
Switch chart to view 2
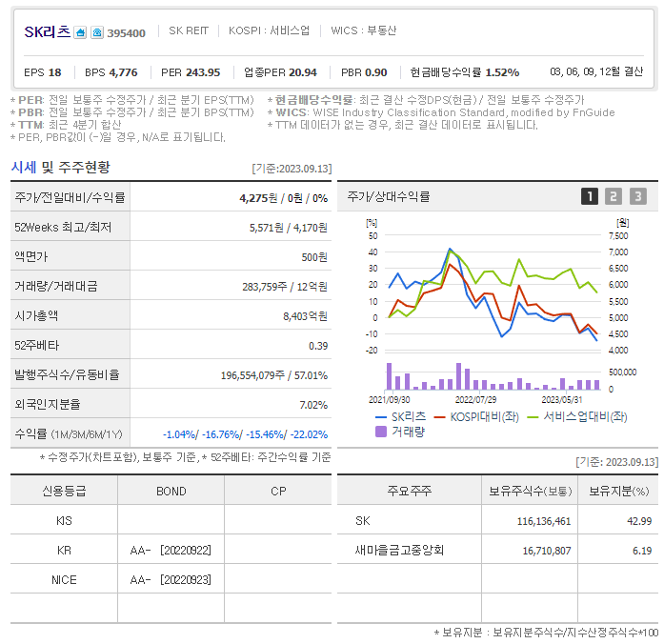[614, 196]
